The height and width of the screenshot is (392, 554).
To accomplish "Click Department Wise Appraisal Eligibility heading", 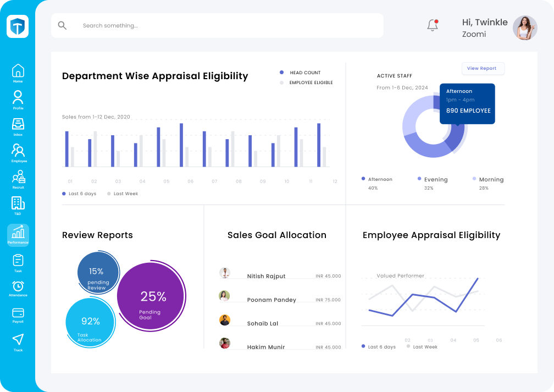I will click(x=155, y=76).
